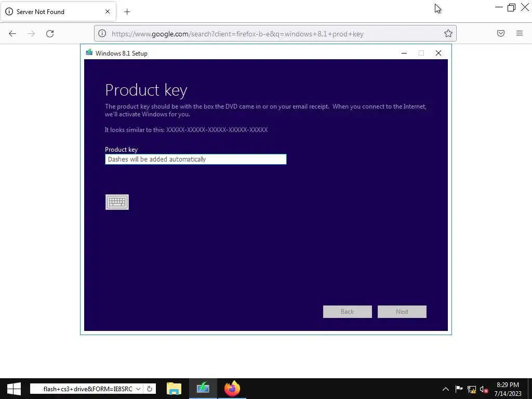Open the Windows Start menu
The image size is (532, 399).
(x=14, y=389)
